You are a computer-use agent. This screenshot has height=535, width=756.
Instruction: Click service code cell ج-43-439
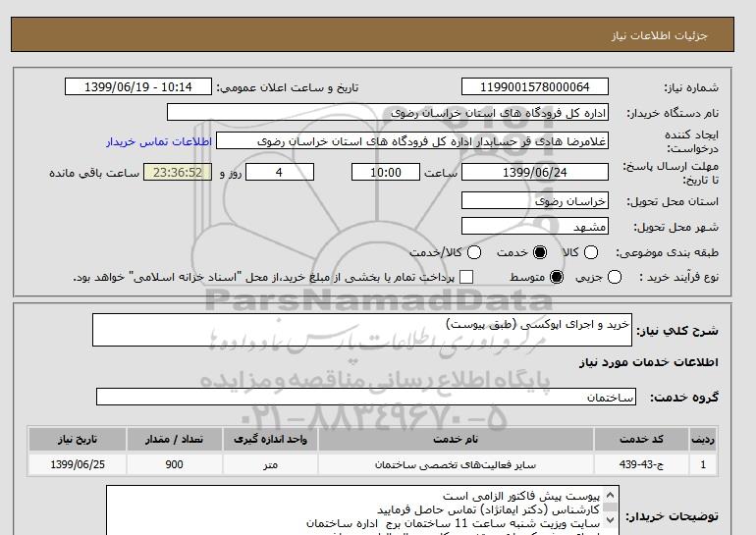click(x=641, y=464)
